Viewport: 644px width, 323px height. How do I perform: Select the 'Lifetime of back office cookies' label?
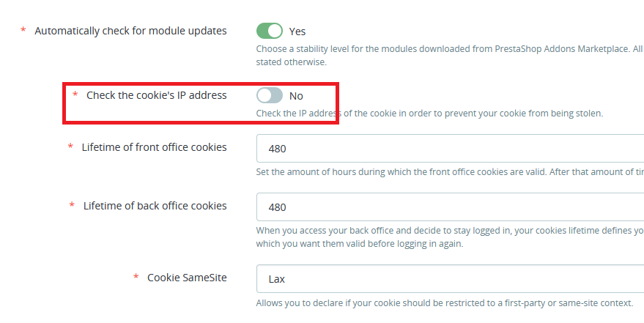click(155, 206)
